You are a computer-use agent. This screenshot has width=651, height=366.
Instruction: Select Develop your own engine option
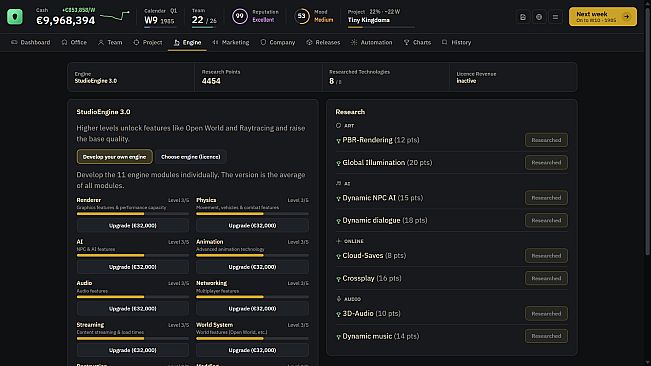pyautogui.click(x=115, y=157)
